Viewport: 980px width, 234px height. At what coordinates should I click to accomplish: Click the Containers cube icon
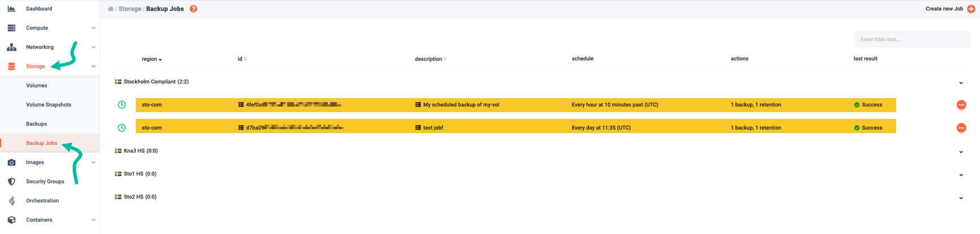11,220
